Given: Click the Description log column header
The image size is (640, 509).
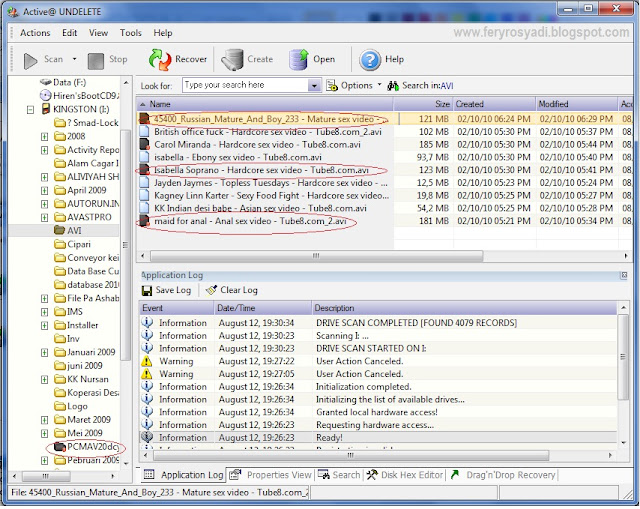Looking at the screenshot, I should [x=464, y=308].
